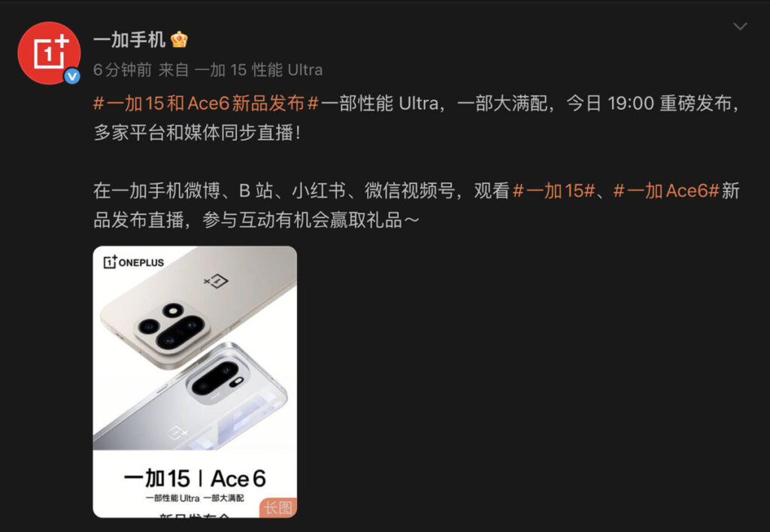This screenshot has width=770, height=532.
Task: Open the 一加手机 red profile avatar
Action: tap(49, 53)
